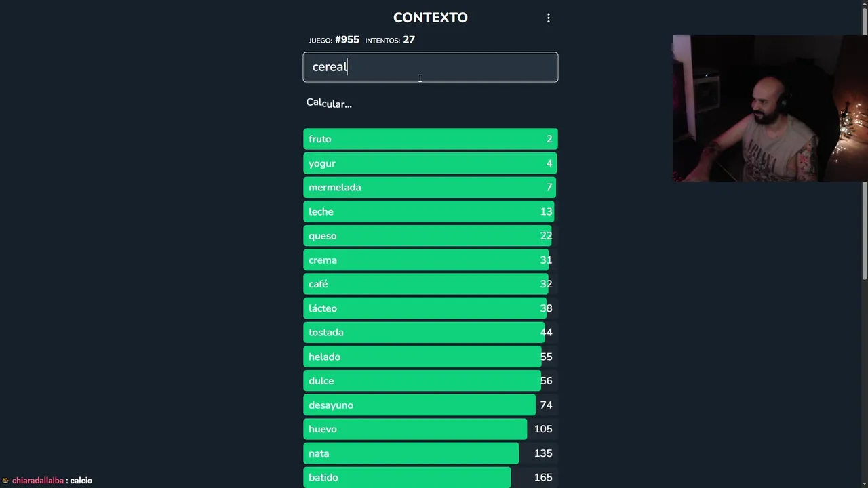Click the "café" guess row

coord(430,284)
